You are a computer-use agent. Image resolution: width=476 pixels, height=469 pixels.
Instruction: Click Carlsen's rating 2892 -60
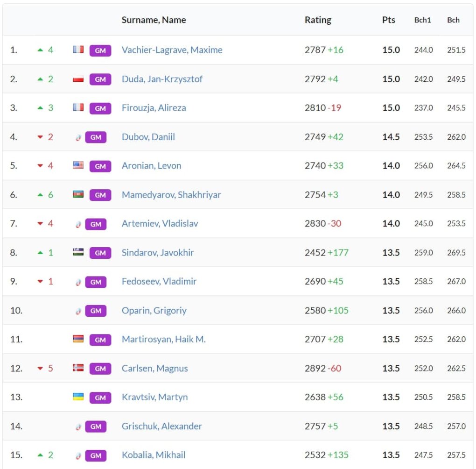[323, 369]
